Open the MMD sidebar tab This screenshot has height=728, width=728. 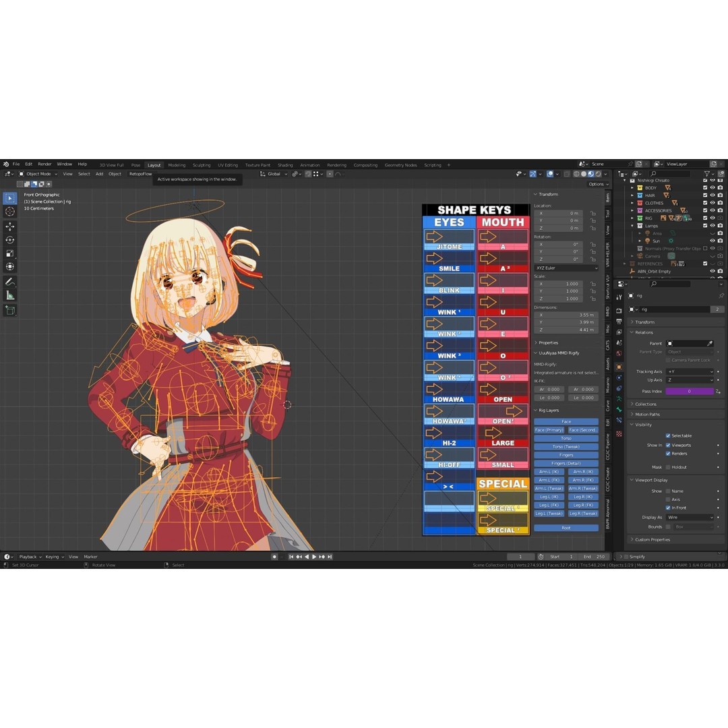pyautogui.click(x=607, y=311)
